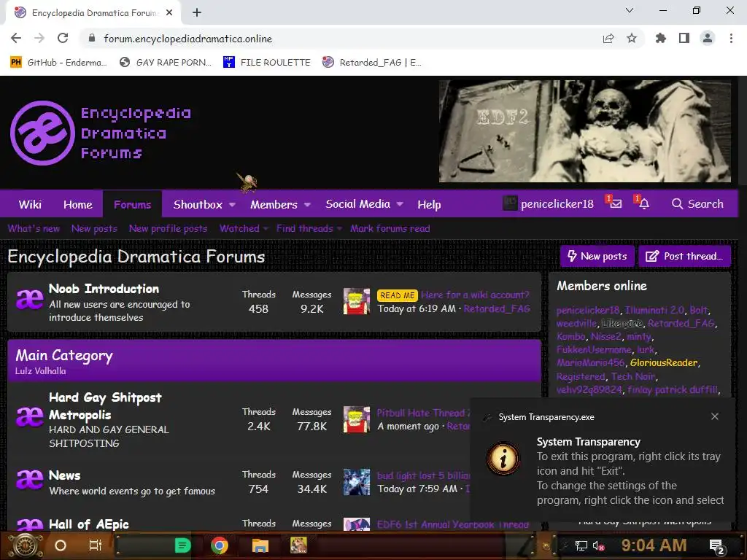This screenshot has width=747, height=560.
Task: Click the ae node icon beside Noob Introduction
Action: (x=29, y=300)
